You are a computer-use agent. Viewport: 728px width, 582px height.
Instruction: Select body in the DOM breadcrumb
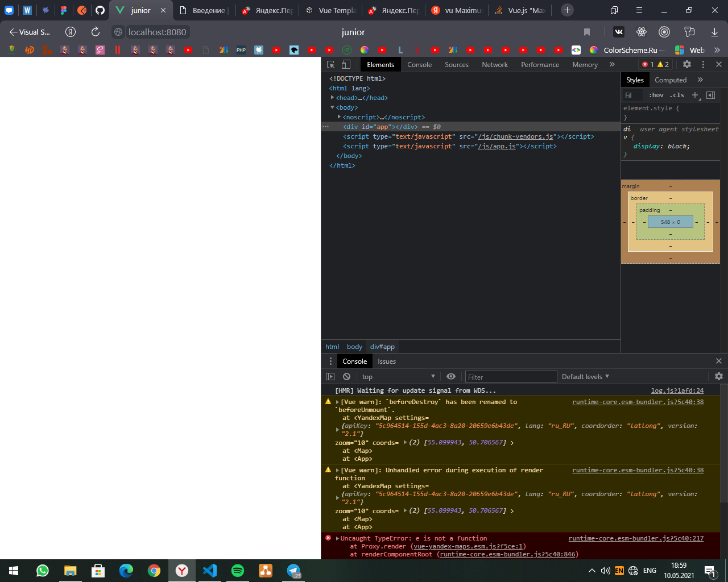coord(354,347)
